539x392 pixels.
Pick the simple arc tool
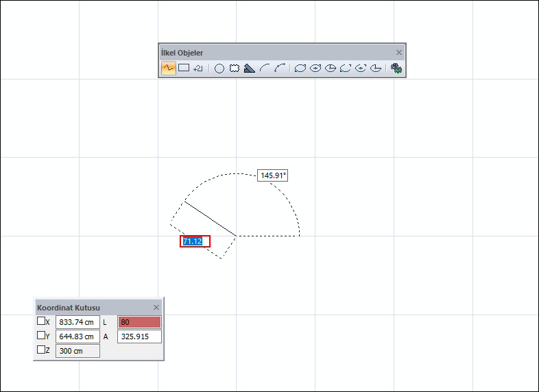click(x=265, y=69)
